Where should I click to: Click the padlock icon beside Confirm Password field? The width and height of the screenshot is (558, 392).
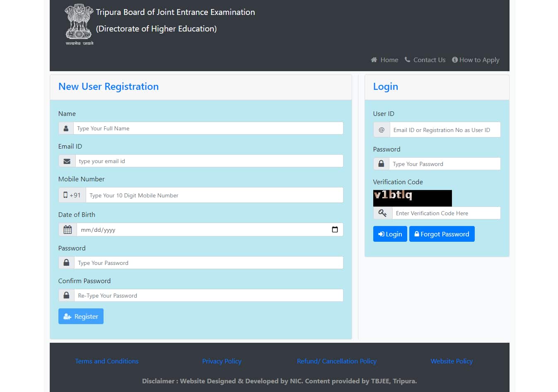pyautogui.click(x=66, y=295)
